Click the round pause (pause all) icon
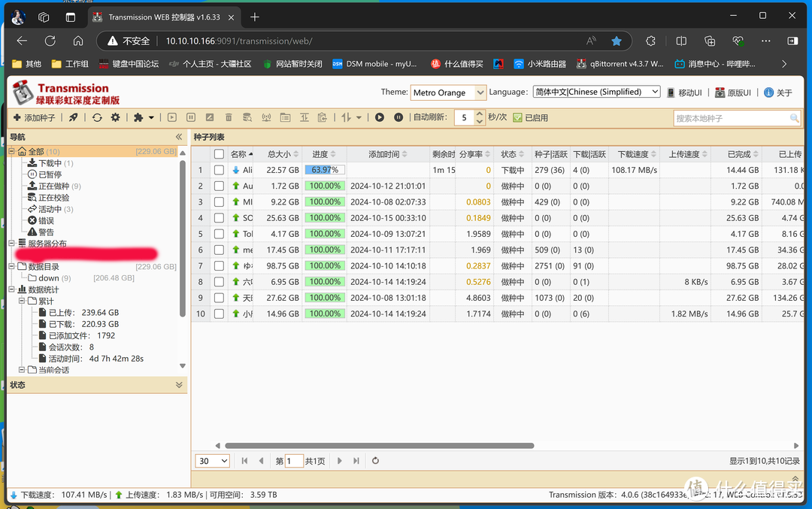The height and width of the screenshot is (509, 812). pos(398,117)
